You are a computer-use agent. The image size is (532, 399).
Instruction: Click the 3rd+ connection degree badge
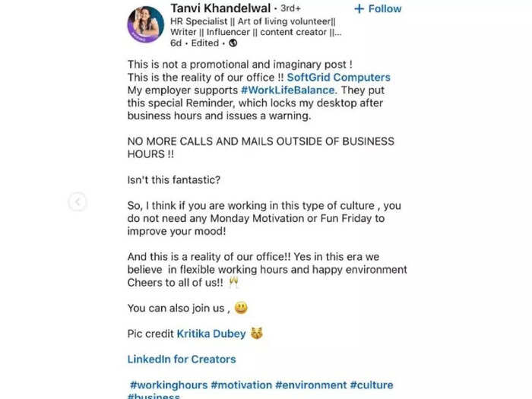(x=290, y=8)
